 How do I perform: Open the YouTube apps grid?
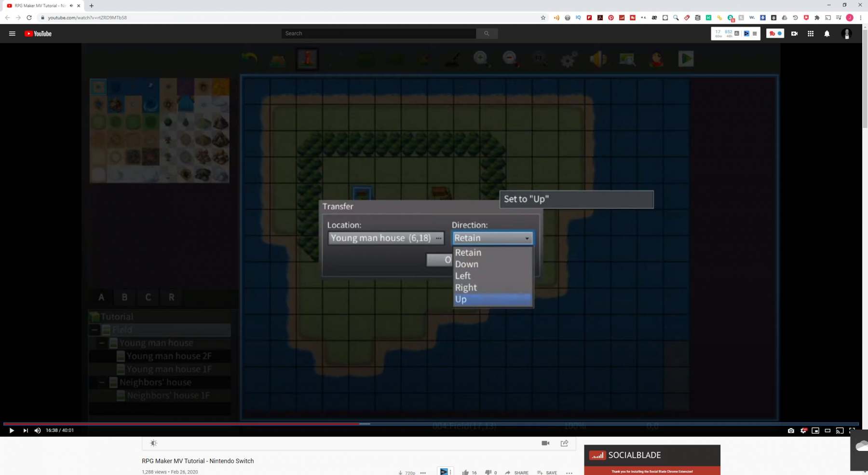(811, 34)
